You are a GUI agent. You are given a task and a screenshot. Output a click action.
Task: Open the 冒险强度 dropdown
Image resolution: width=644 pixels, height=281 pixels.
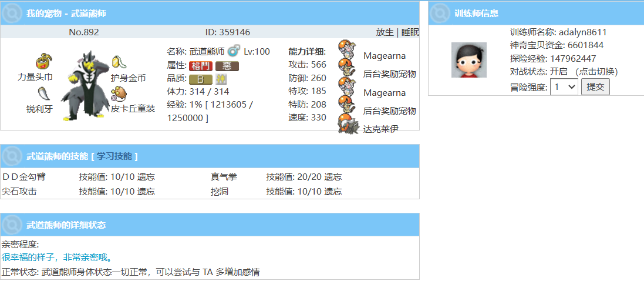click(x=564, y=87)
